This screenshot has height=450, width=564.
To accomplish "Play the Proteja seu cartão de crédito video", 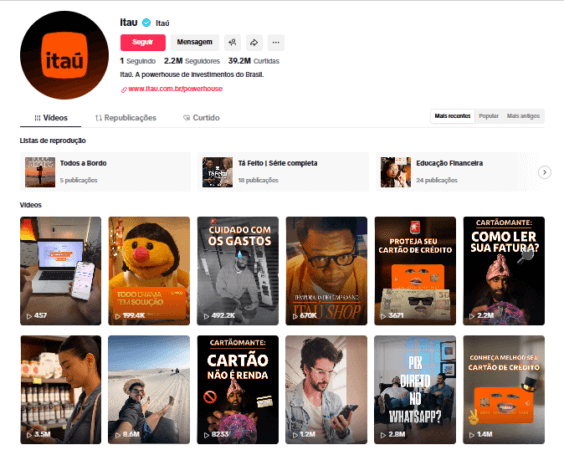I will [415, 271].
